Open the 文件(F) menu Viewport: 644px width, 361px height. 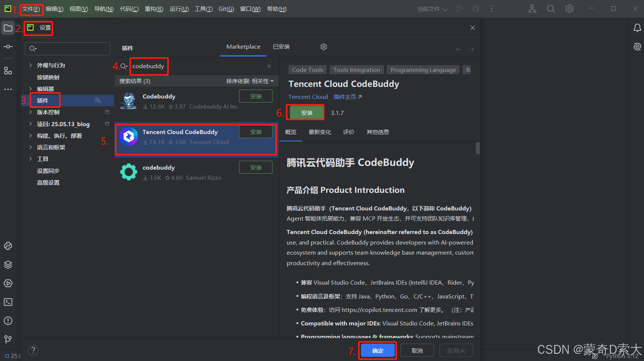coord(31,9)
